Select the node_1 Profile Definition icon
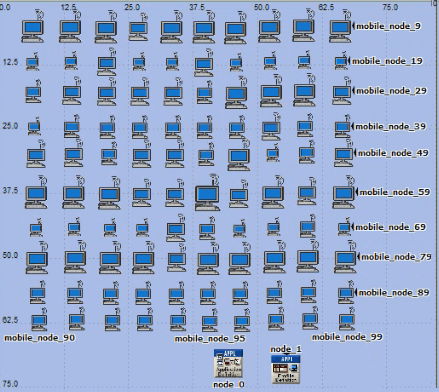 point(286,369)
